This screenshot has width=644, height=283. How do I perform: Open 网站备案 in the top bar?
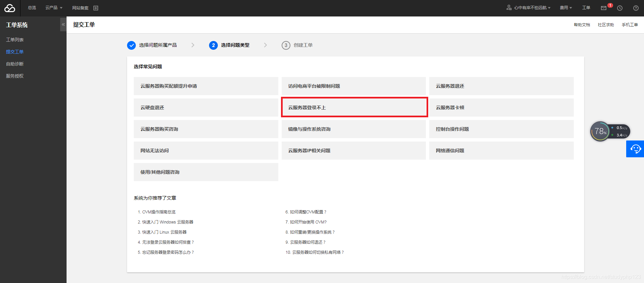point(80,8)
